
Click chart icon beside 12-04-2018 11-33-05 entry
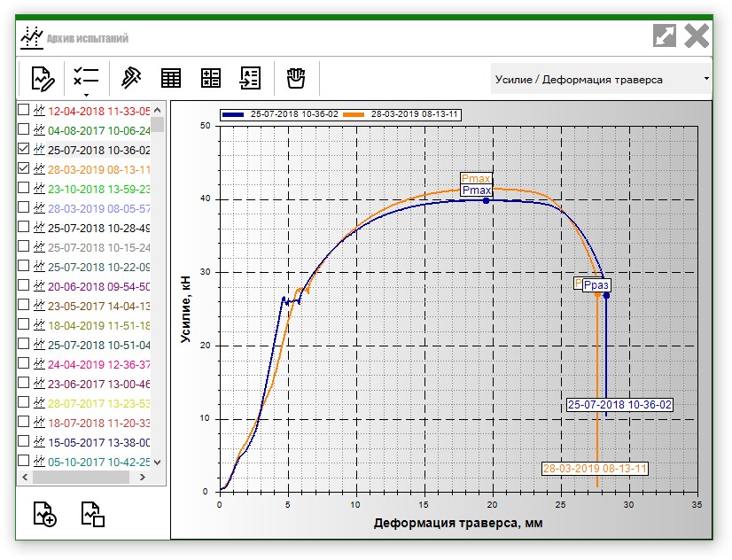(x=39, y=111)
